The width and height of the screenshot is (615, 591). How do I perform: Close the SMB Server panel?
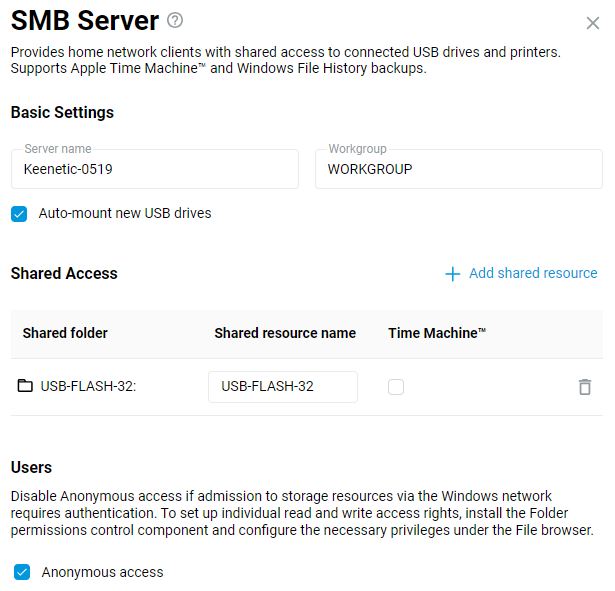[x=592, y=23]
